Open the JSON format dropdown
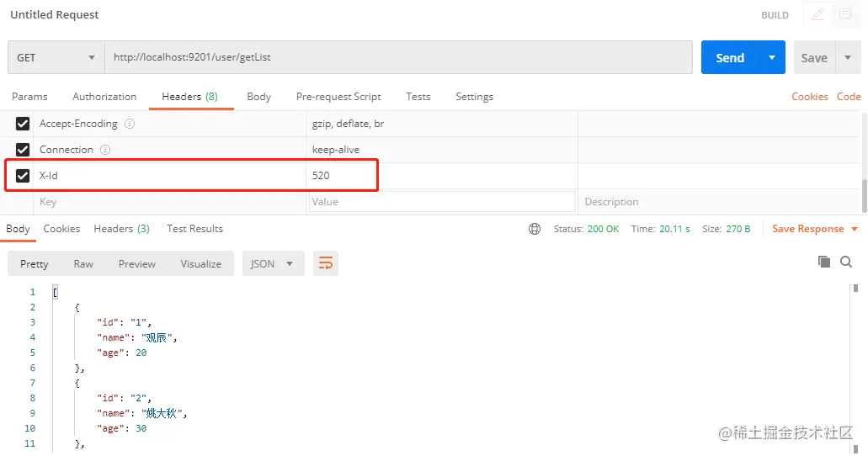 [x=273, y=264]
